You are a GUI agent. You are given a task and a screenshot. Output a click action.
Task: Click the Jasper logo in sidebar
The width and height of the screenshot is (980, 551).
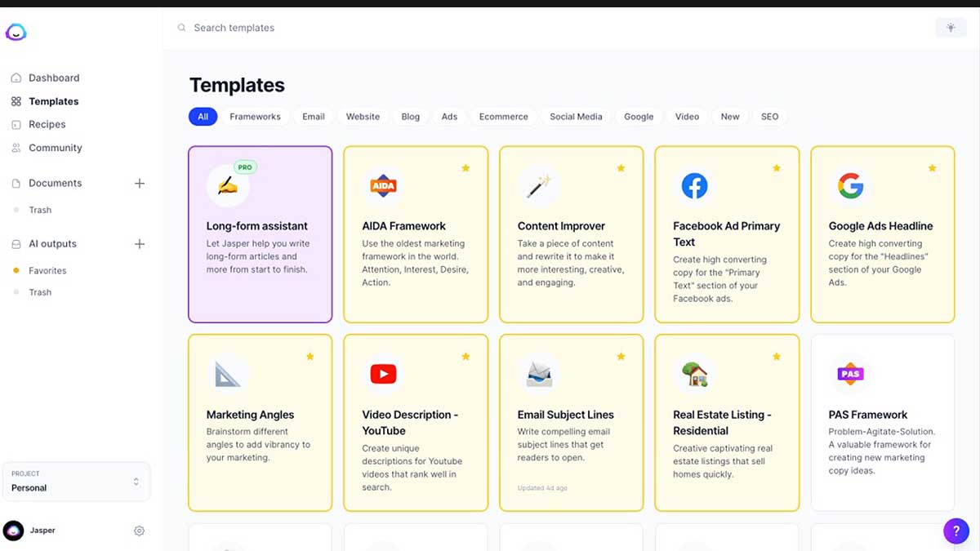(16, 33)
